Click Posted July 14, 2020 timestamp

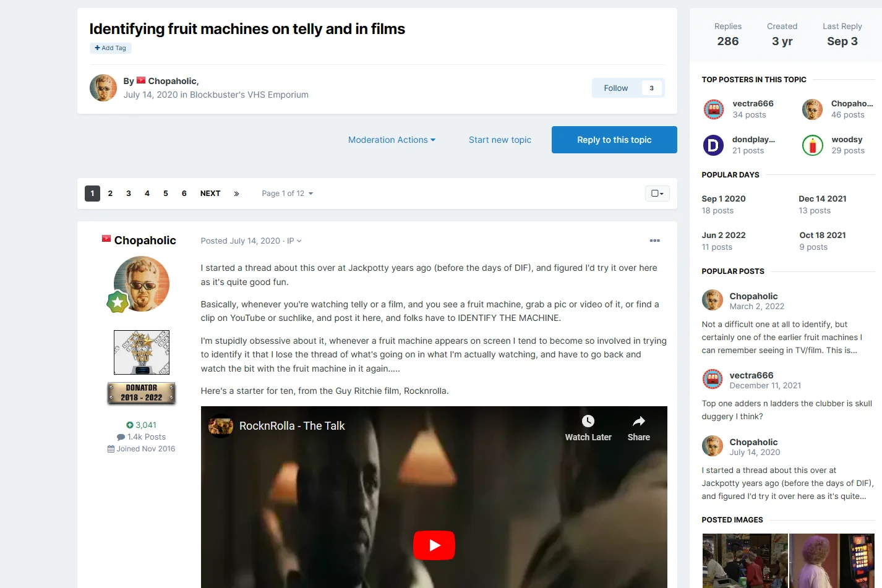(x=241, y=241)
